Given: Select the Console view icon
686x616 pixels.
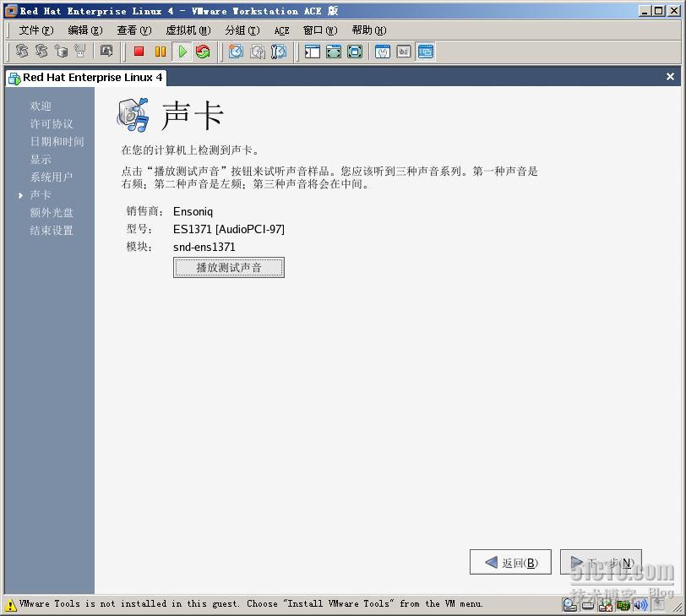Looking at the screenshot, I should (425, 52).
